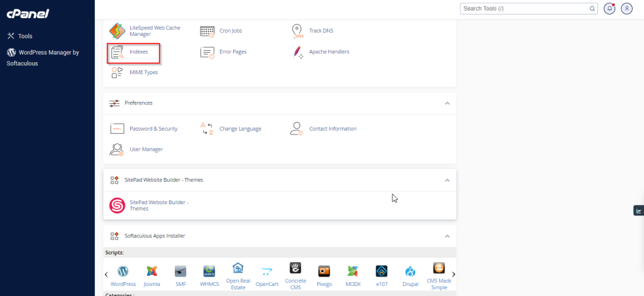The width and height of the screenshot is (644, 296).
Task: Open the Password & Security link text
Action: [153, 129]
